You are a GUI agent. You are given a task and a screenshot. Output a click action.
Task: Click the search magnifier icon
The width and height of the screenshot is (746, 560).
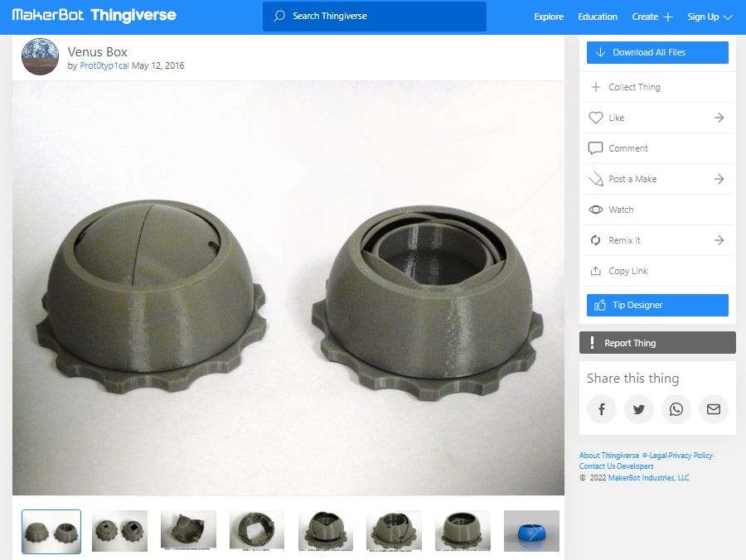coord(281,16)
